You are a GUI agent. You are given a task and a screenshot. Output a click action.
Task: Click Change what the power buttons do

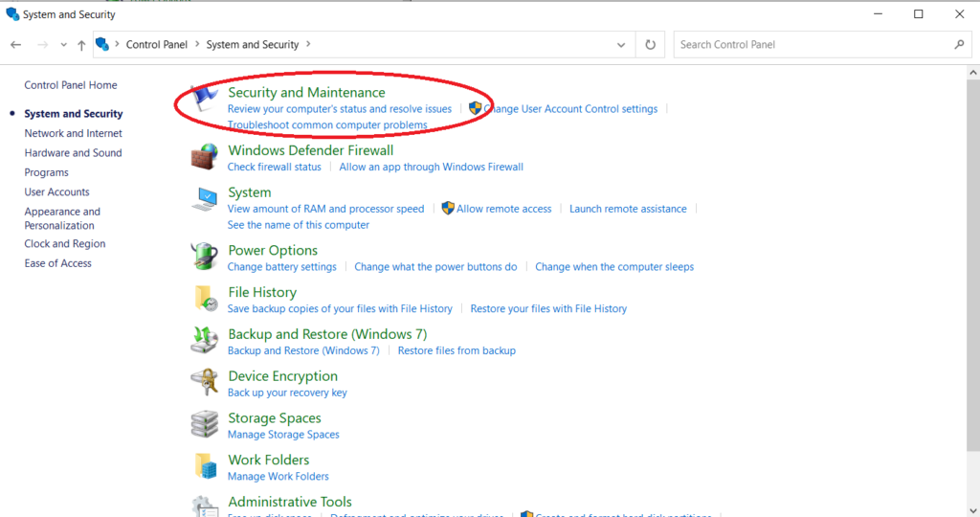click(435, 267)
